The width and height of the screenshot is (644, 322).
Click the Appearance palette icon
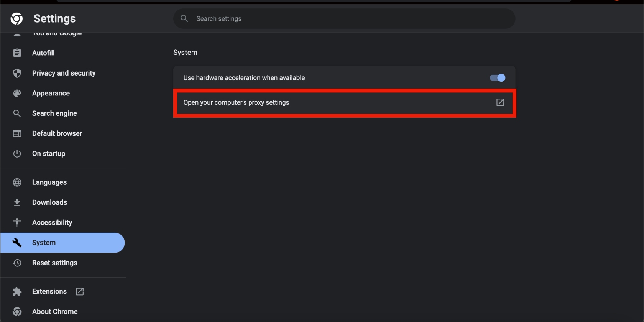[x=17, y=93]
